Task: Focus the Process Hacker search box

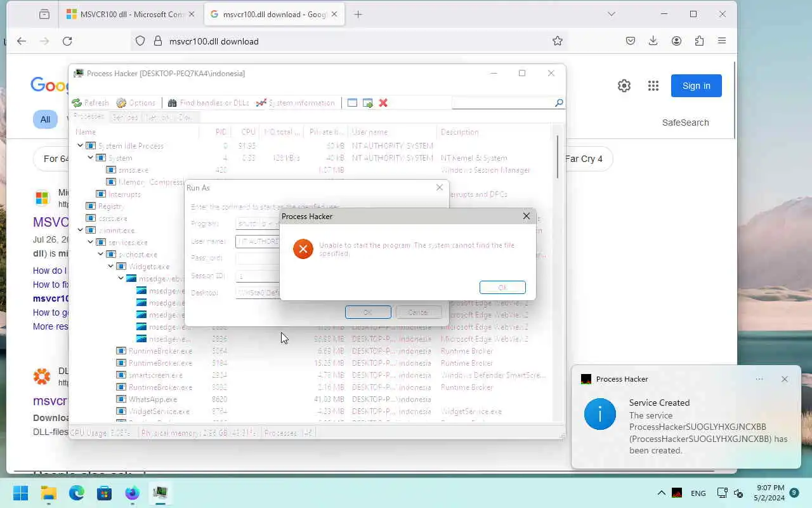Action: [503, 103]
